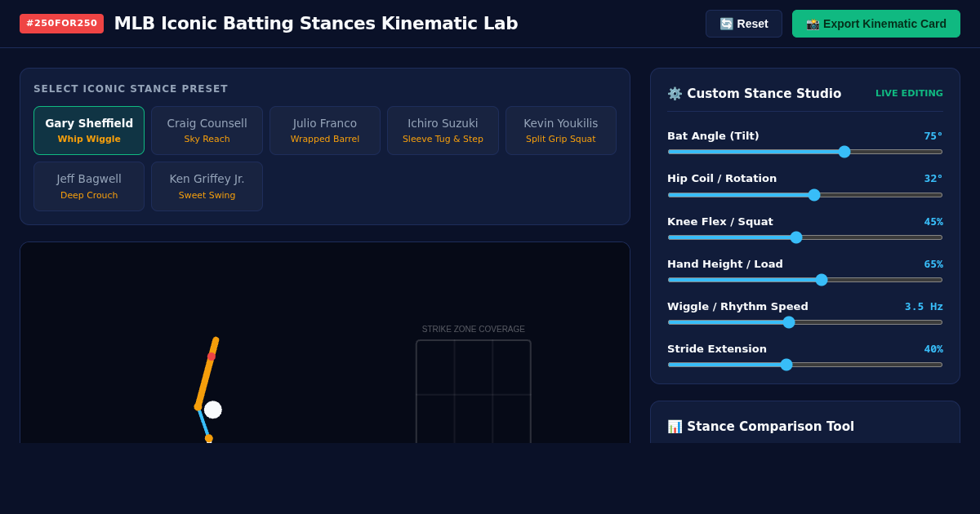Select the Jeff Bagwell Deep Crouch preset
Viewport: 980px width, 514px height.
(x=89, y=186)
